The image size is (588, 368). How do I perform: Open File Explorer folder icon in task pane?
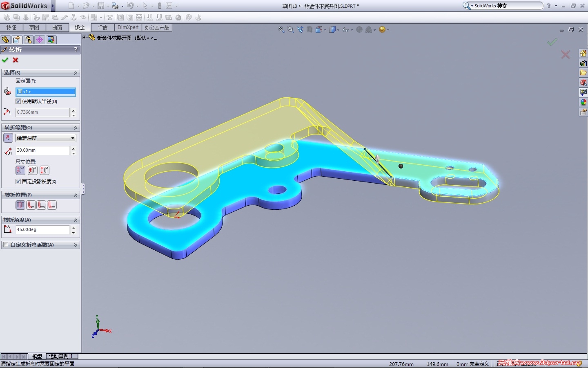coord(583,73)
